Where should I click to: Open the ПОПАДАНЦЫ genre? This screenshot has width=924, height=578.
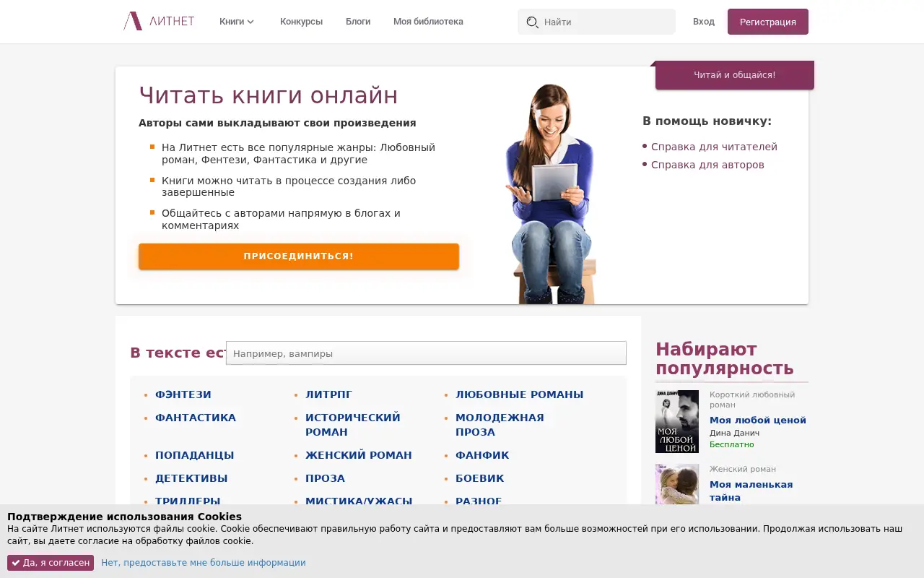click(194, 455)
